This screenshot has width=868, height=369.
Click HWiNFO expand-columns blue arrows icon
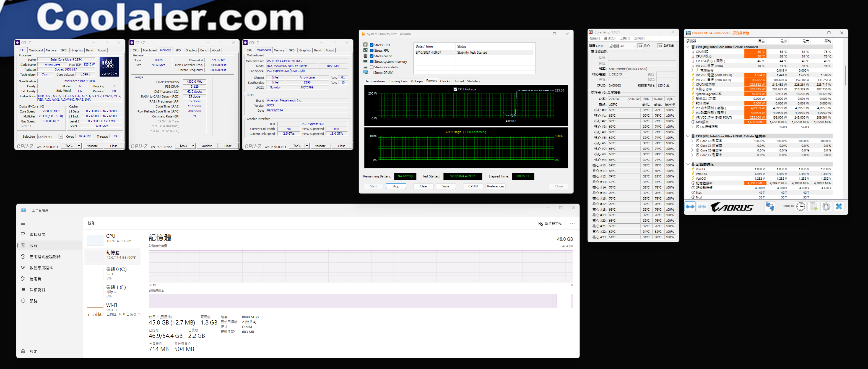(x=690, y=206)
